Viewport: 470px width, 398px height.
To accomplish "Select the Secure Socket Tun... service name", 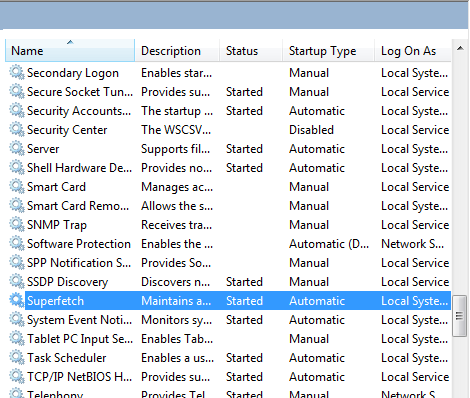I will click(80, 92).
